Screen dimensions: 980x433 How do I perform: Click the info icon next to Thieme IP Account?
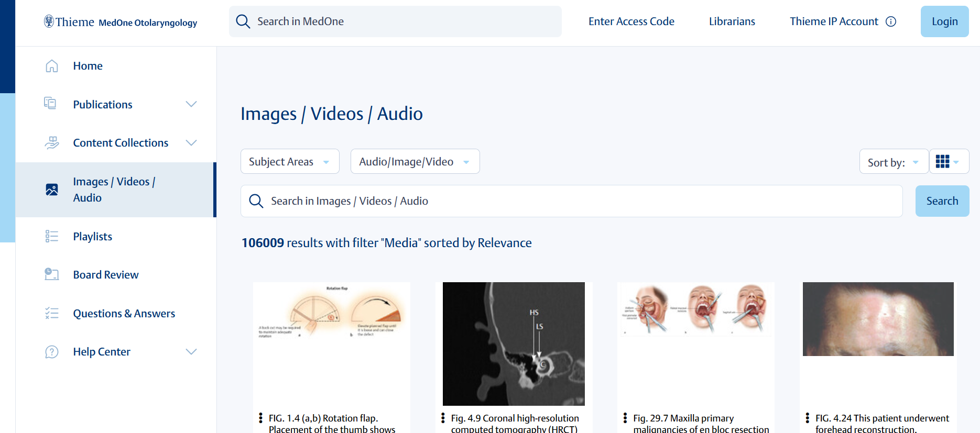pyautogui.click(x=891, y=21)
